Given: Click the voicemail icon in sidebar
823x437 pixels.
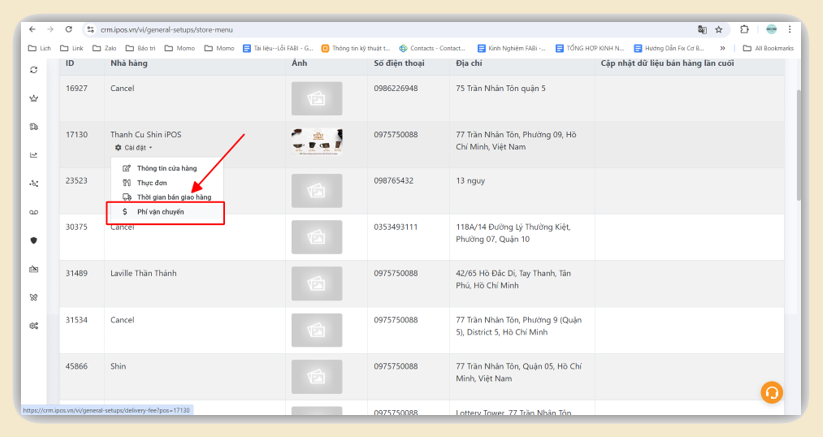Looking at the screenshot, I should click(34, 212).
